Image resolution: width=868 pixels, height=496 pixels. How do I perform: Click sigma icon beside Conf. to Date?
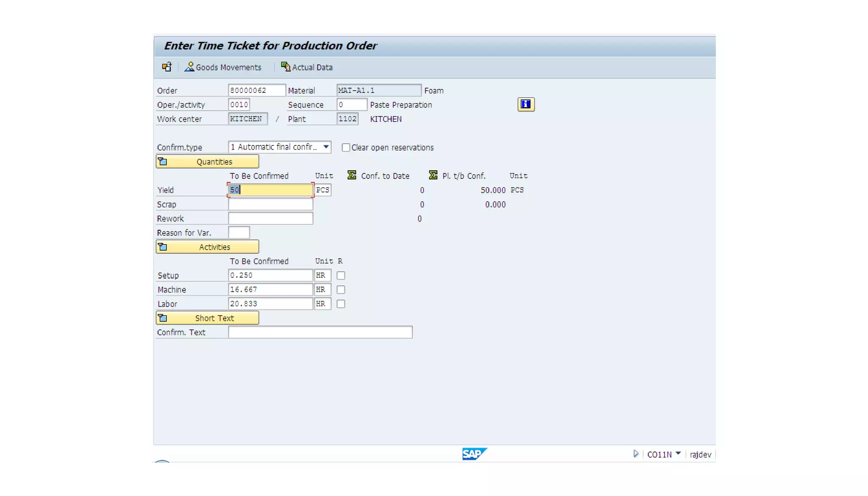point(352,175)
